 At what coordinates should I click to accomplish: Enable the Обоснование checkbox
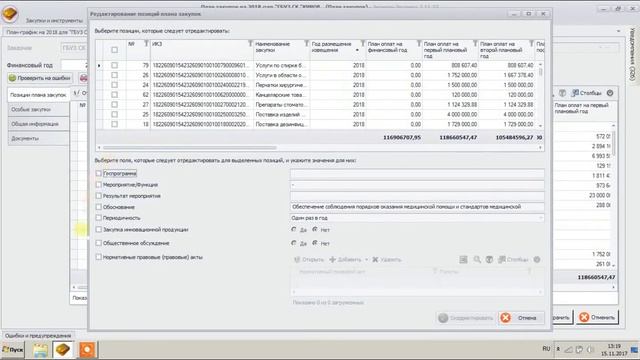click(98, 207)
